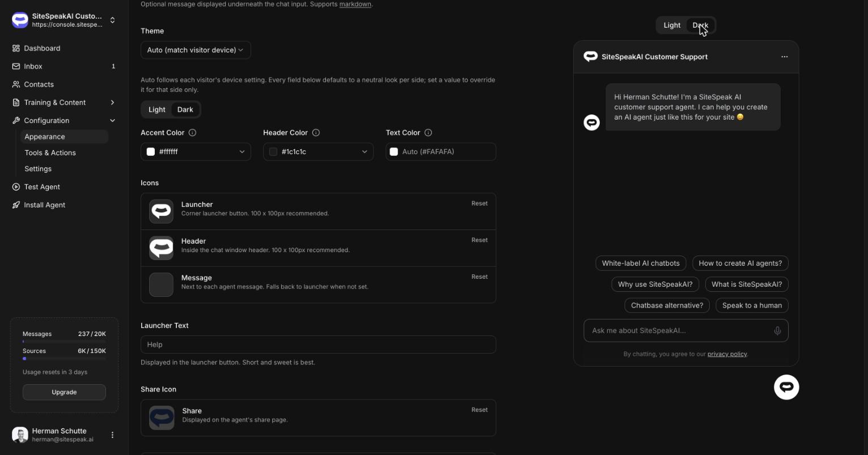This screenshot has height=455, width=868.
Task: Reset the Launcher icon
Action: (480, 203)
